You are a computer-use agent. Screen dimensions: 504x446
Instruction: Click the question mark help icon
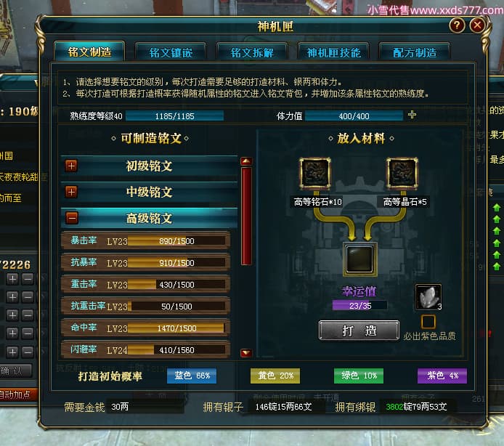pos(457,25)
